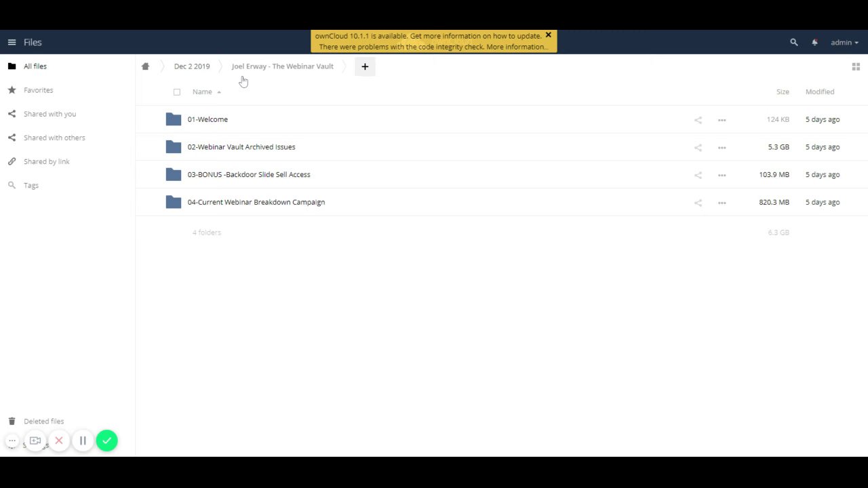The image size is (868, 488).
Task: Click the 124 KB size value
Action: pos(778,119)
